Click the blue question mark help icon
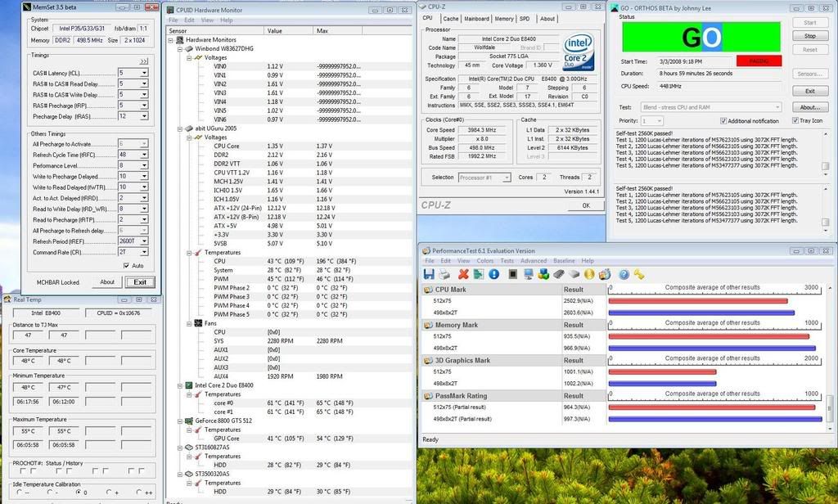Image resolution: width=838 pixels, height=504 pixels. [624, 274]
